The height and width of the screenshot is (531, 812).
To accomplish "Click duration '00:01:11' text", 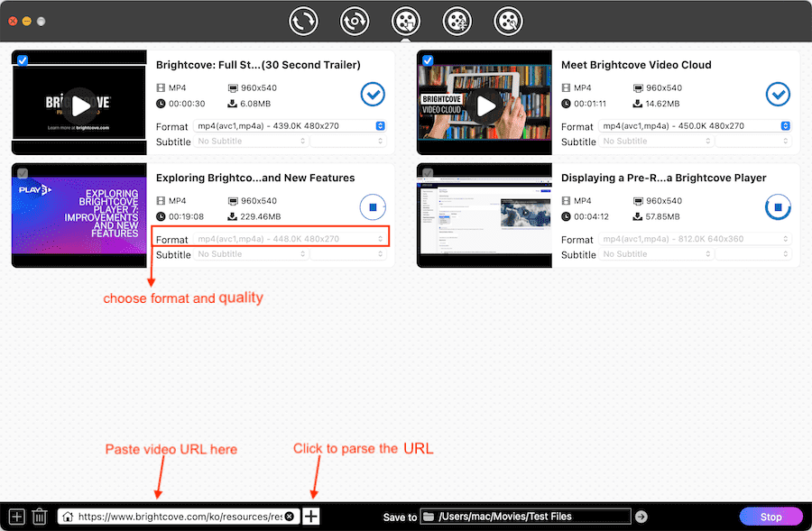I will pos(590,104).
